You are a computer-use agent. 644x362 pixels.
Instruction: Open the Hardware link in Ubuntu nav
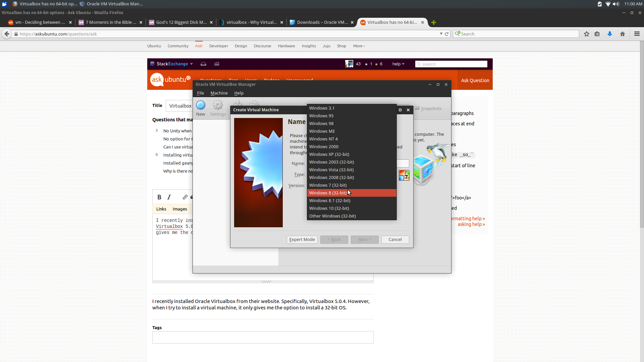click(286, 46)
